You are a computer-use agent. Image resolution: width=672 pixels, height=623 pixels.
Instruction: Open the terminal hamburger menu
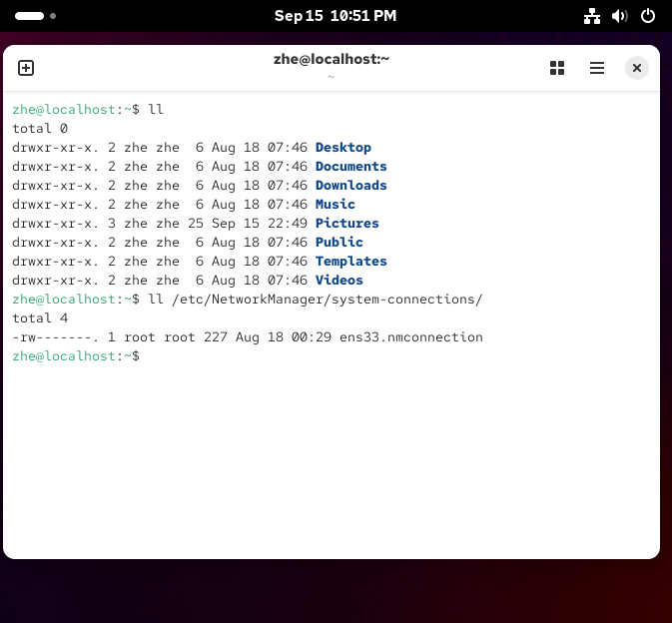click(596, 68)
